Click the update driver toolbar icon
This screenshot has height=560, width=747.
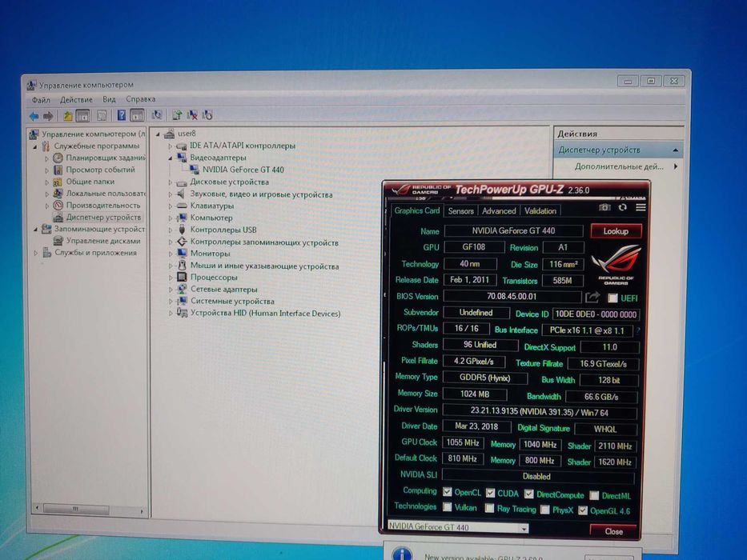pos(177,114)
